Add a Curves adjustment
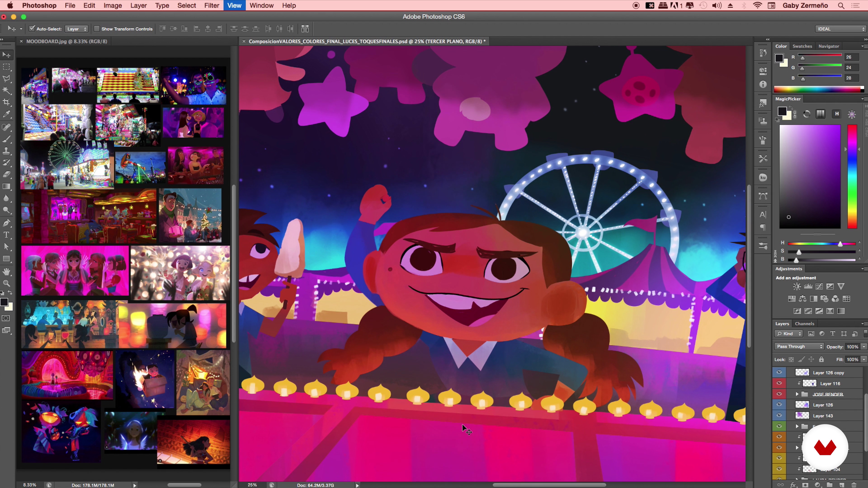The width and height of the screenshot is (868, 488). coord(819,286)
